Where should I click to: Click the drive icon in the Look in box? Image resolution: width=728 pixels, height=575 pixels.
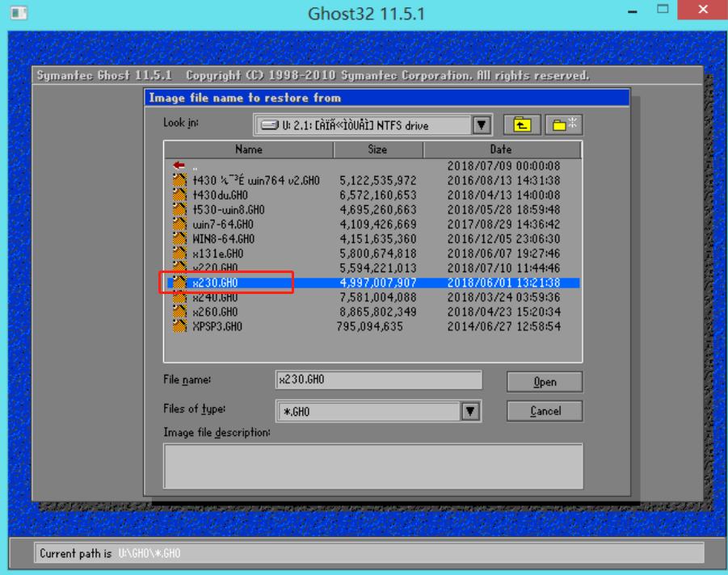(271, 126)
